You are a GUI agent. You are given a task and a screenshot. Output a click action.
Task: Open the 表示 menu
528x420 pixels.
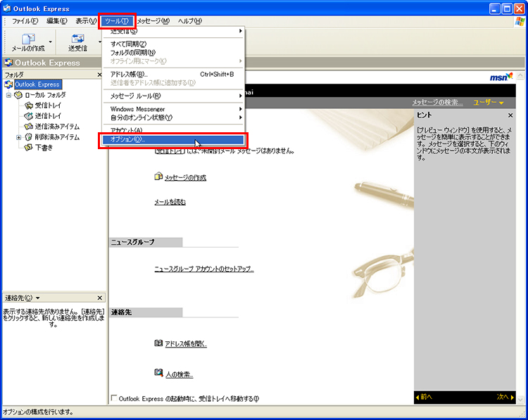pos(86,21)
